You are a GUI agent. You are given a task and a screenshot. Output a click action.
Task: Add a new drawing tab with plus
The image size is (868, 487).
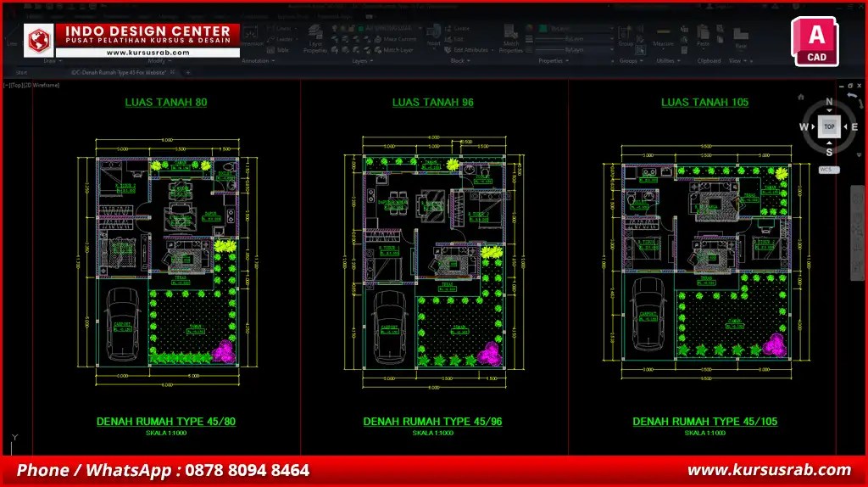click(187, 73)
